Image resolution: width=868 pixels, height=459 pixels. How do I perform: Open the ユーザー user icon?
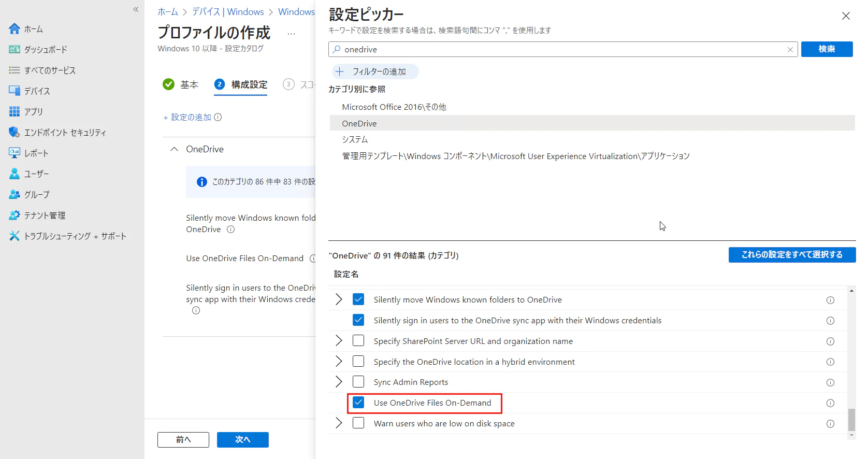click(x=15, y=174)
